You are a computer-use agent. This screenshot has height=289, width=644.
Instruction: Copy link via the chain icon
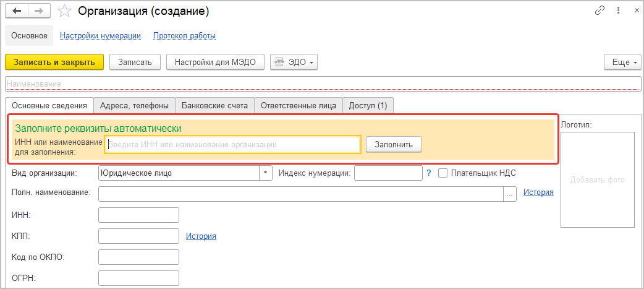click(x=600, y=11)
